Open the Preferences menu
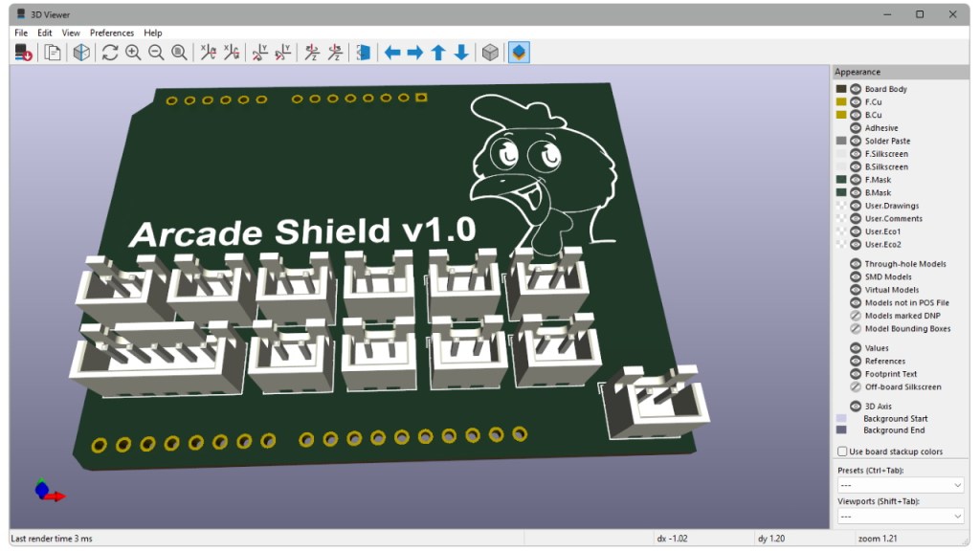This screenshot has width=980, height=551. click(x=112, y=32)
